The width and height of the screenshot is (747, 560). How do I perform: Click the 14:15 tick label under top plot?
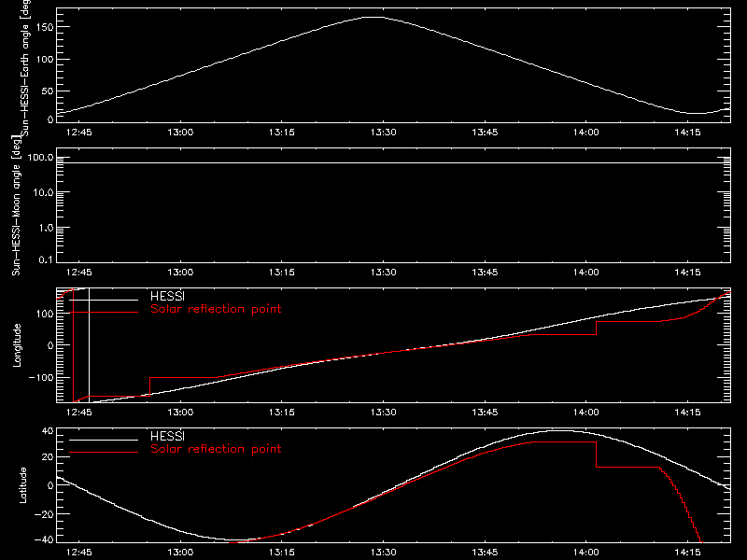tap(687, 133)
